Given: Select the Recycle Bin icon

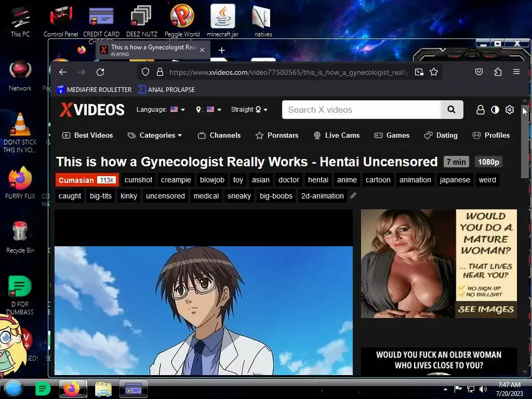Looking at the screenshot, I should (20, 237).
